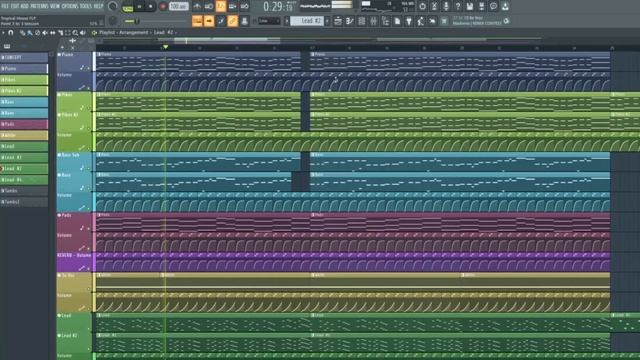The image size is (640, 360).
Task: Open the Mixer window from toolbar
Action: pos(373,21)
